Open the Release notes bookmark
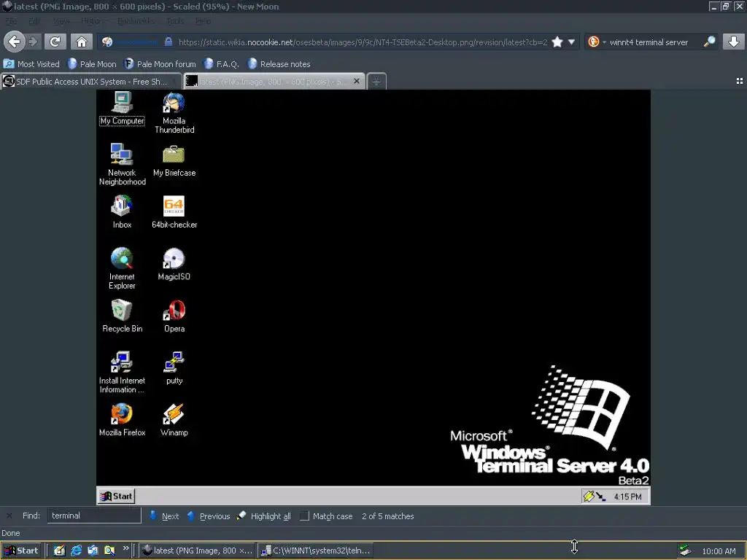Viewport: 747px width, 560px height. (279, 64)
